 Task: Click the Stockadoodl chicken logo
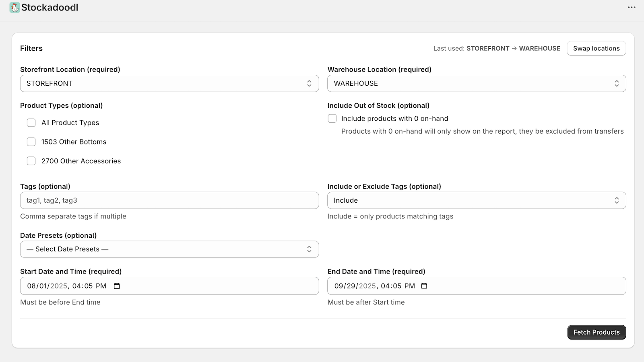pos(15,7)
